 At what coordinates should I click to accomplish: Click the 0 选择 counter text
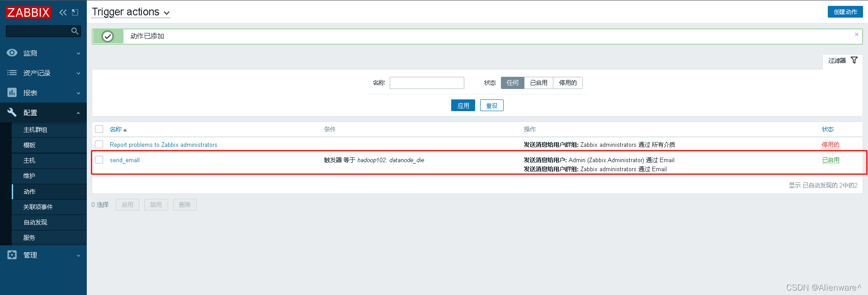100,205
